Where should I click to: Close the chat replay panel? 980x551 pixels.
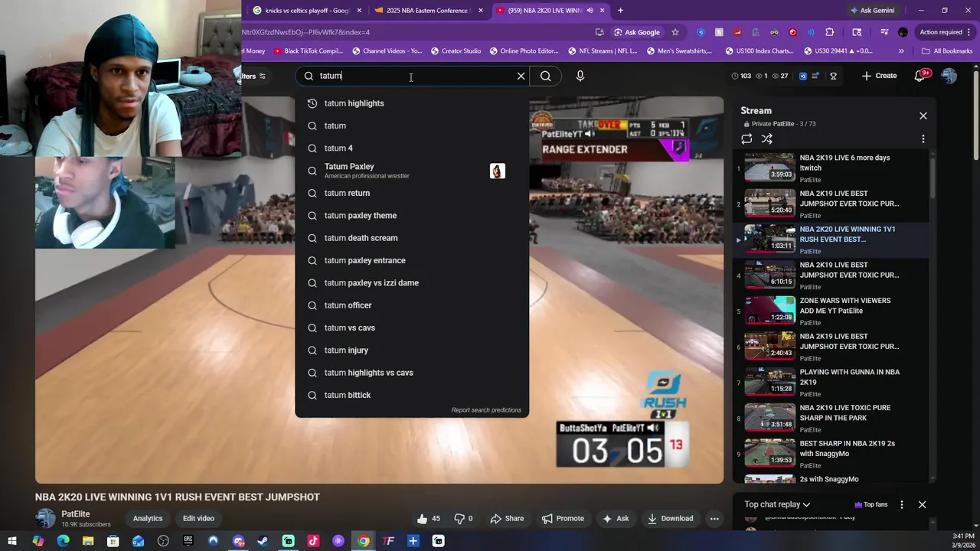click(x=922, y=504)
